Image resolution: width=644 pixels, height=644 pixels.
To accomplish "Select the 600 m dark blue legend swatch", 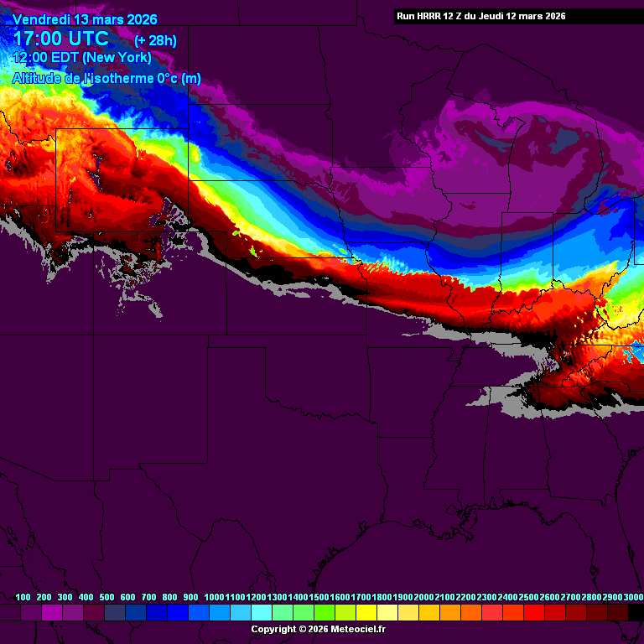I will coord(136,613).
